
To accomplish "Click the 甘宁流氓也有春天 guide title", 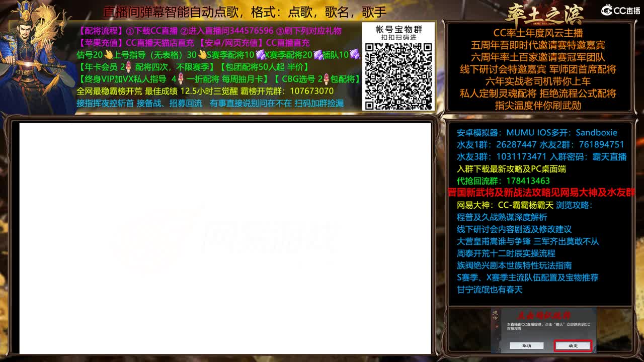I will [490, 290].
